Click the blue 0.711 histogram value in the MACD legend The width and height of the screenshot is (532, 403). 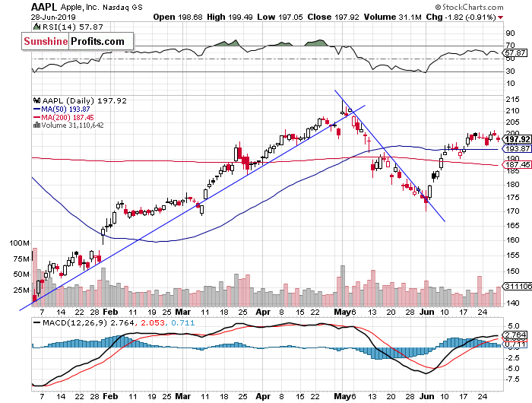(x=183, y=323)
